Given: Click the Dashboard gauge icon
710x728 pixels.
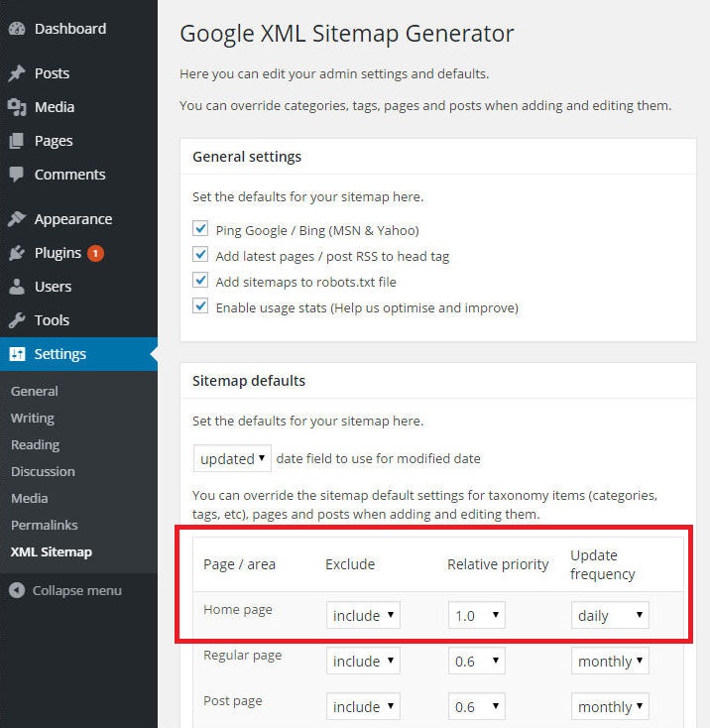Looking at the screenshot, I should click(17, 29).
